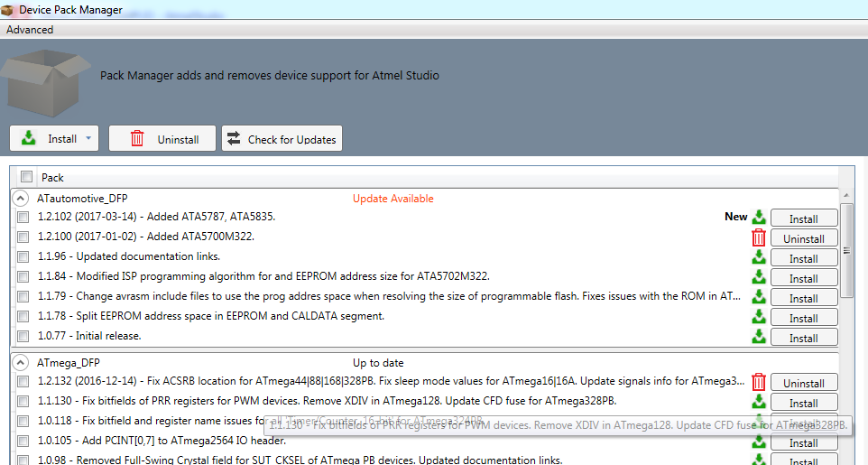Click the scrollbar up arrow
The image size is (868, 465).
(846, 196)
